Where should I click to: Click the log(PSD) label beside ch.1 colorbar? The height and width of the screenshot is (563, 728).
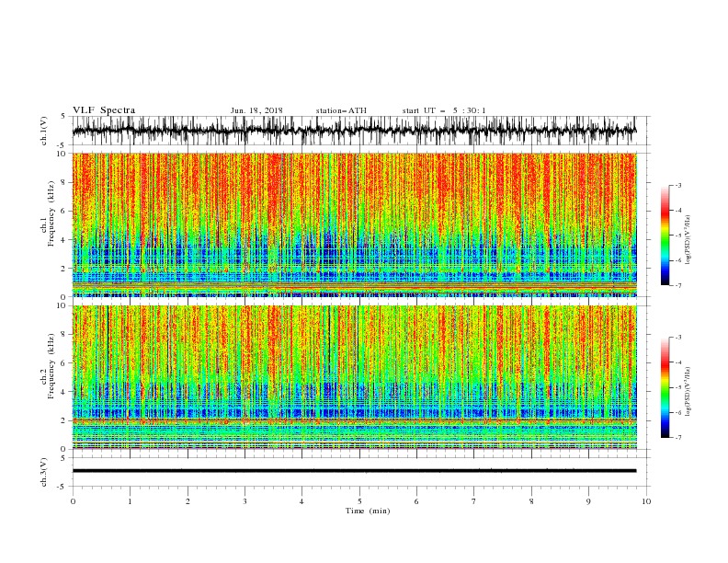688,240
